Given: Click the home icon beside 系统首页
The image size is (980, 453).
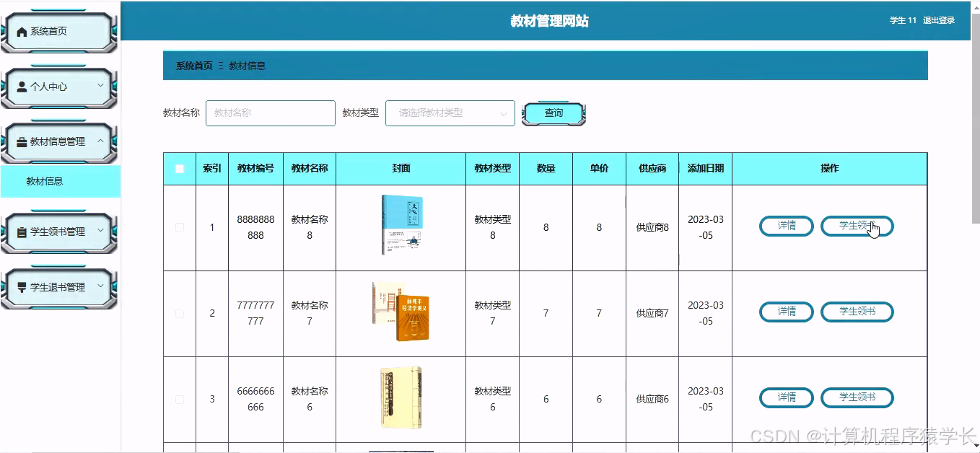Looking at the screenshot, I should (x=22, y=32).
